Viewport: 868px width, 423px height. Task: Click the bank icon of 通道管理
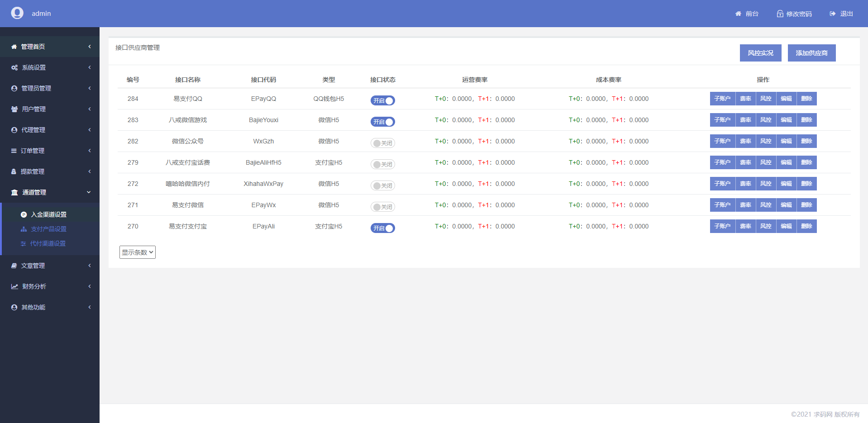(x=14, y=192)
